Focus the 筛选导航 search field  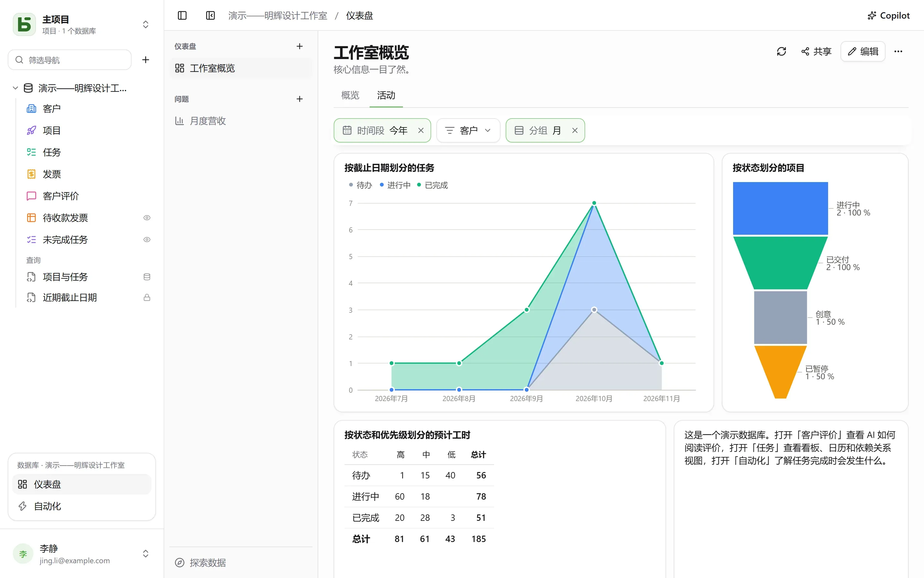coord(70,60)
